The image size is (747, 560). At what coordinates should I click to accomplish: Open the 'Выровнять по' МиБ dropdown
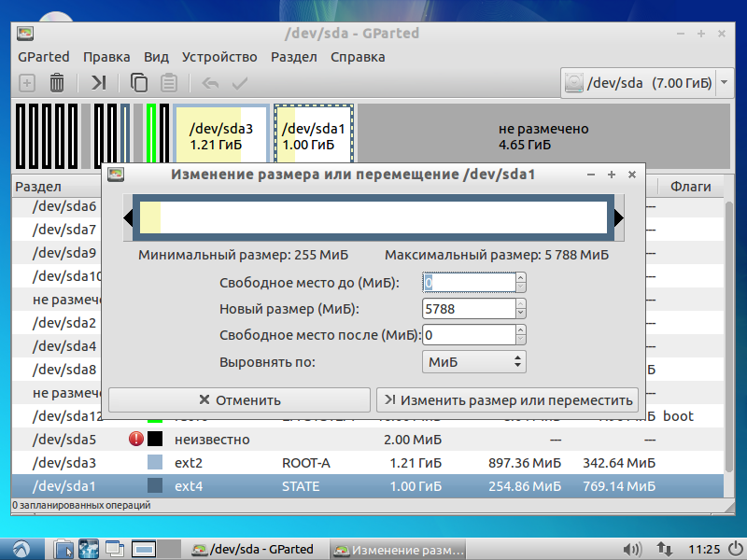pos(474,362)
